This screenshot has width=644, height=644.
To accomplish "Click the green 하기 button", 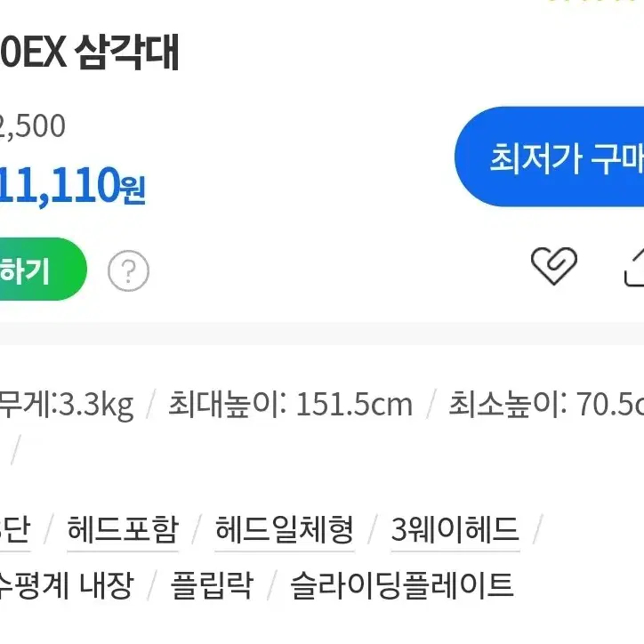I will (x=44, y=269).
